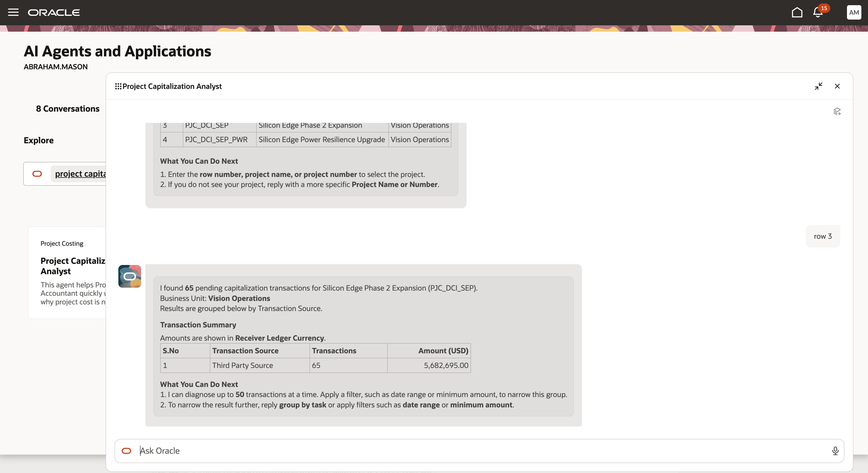Open notifications bell with 15 badge

coord(819,12)
